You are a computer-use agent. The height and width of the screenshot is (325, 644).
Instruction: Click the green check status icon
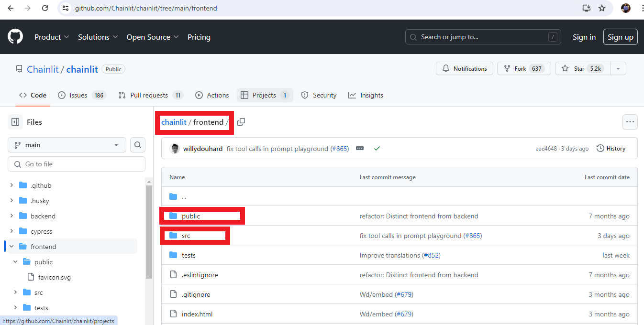click(377, 148)
